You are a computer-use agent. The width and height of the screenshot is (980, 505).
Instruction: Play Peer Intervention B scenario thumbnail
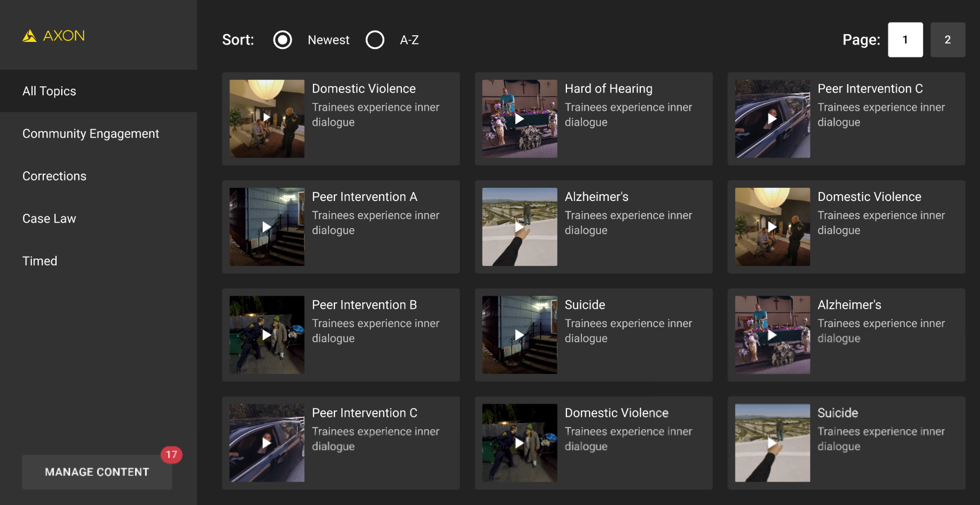point(266,335)
